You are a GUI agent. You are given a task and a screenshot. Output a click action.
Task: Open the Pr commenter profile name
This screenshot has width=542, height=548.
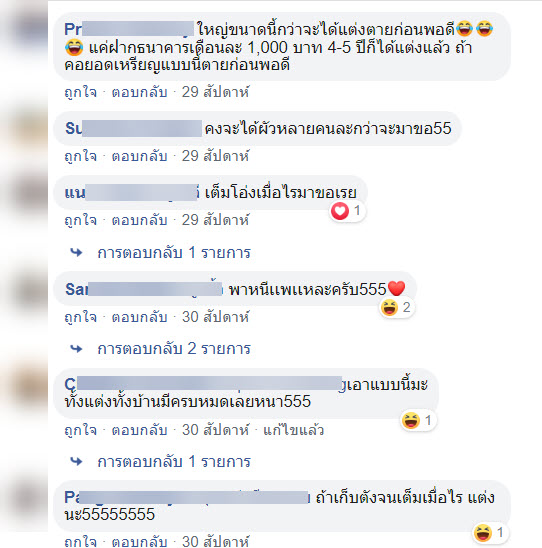[x=129, y=29]
